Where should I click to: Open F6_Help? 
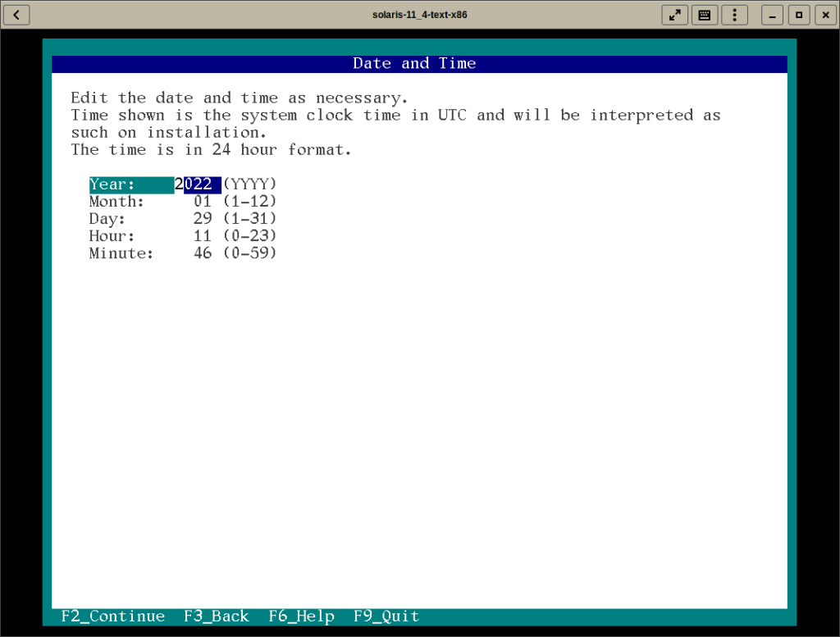click(x=302, y=617)
